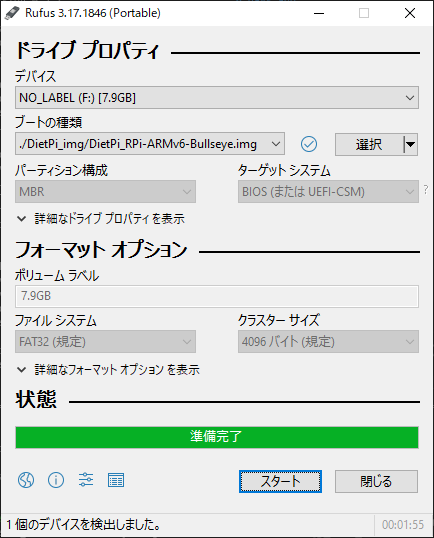
Task: Open the about info icon
Action: pos(56,480)
